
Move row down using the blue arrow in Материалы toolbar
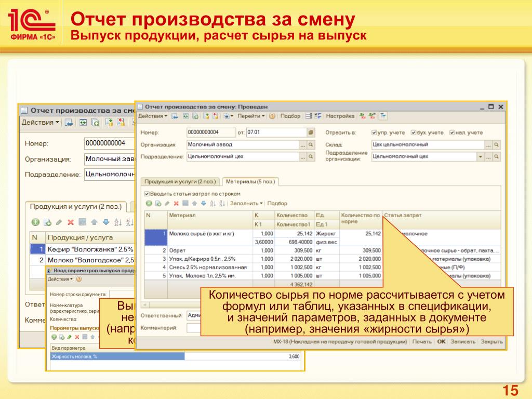(x=204, y=203)
